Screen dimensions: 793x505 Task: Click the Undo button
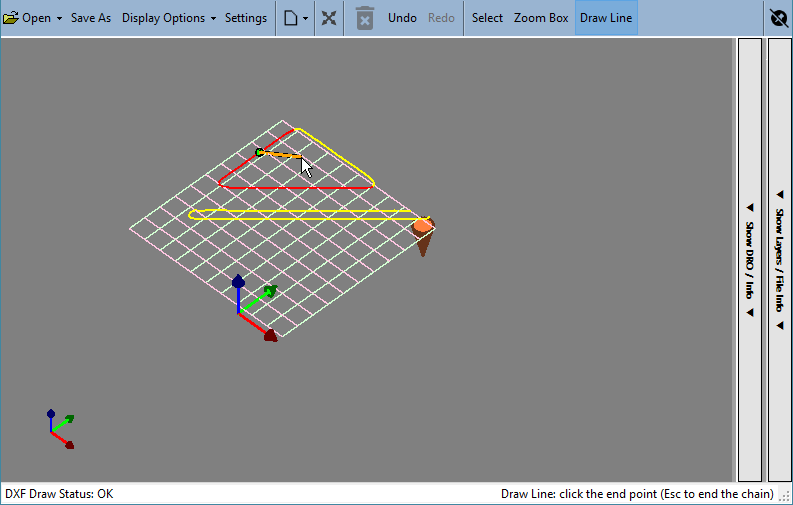[402, 18]
